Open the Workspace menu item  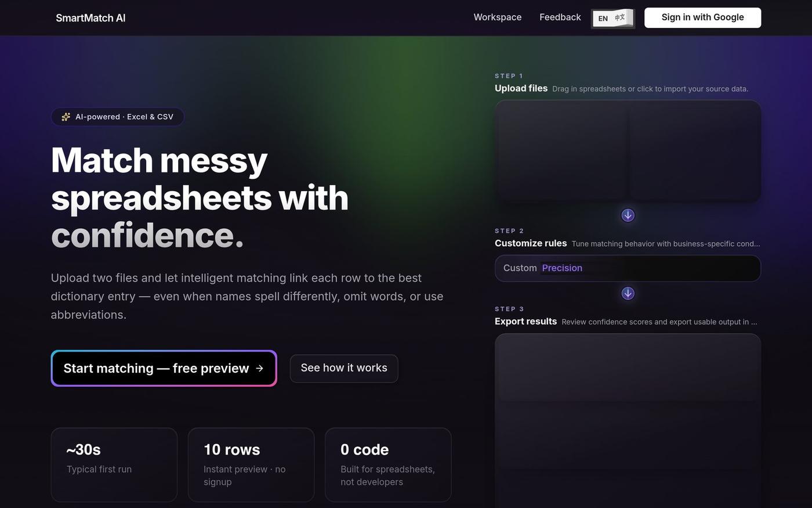coord(498,17)
